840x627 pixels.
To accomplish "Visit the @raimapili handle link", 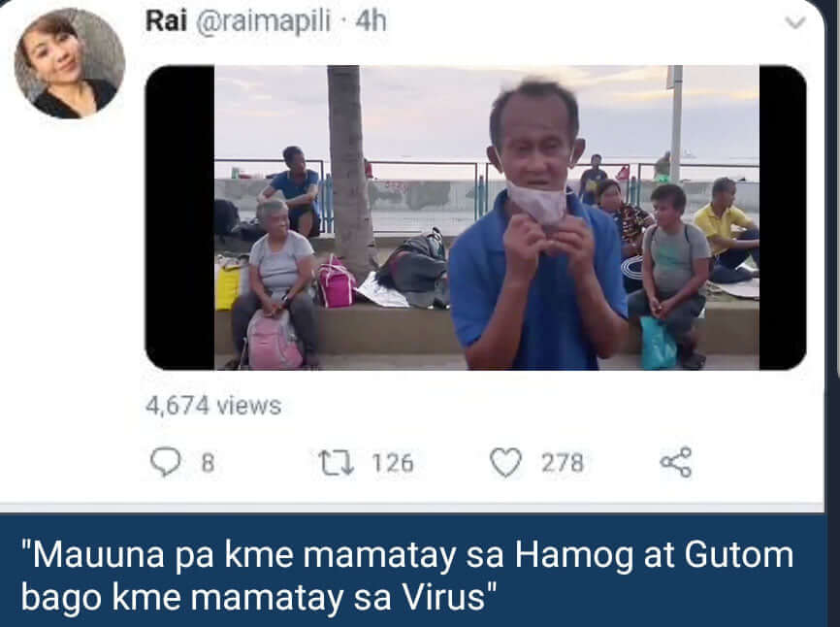I will tap(263, 22).
